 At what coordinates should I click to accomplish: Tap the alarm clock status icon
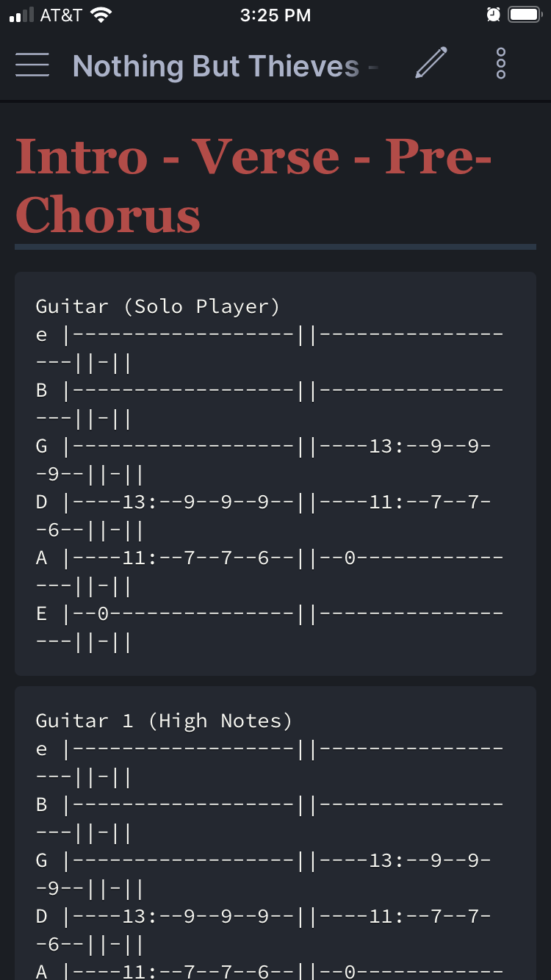(x=494, y=15)
